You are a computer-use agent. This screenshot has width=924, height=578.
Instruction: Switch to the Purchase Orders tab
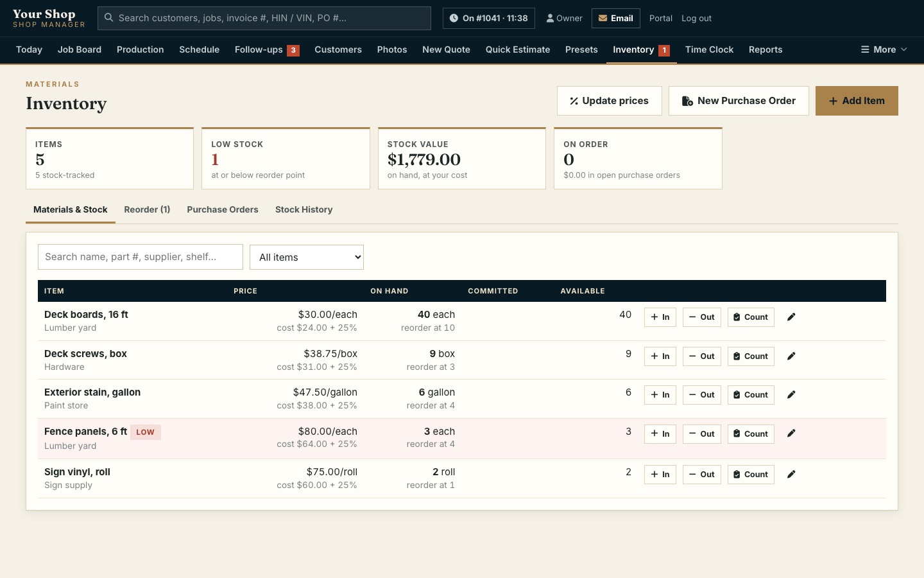pos(223,209)
